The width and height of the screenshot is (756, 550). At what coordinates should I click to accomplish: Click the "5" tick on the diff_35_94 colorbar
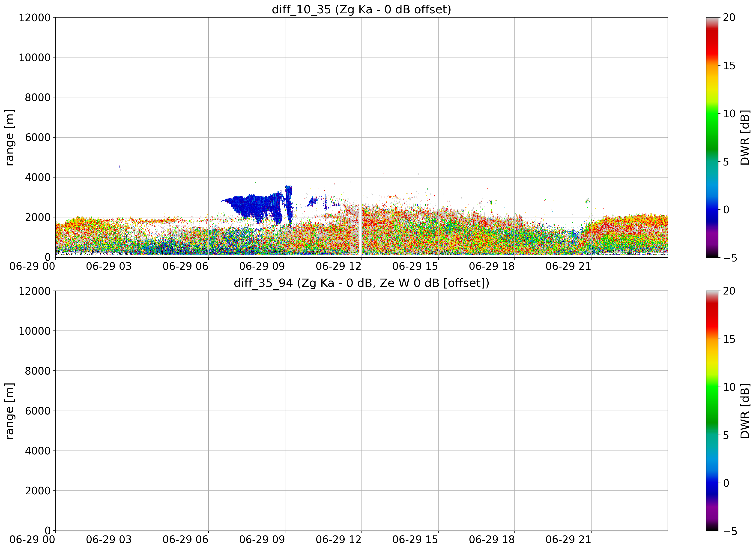726,435
